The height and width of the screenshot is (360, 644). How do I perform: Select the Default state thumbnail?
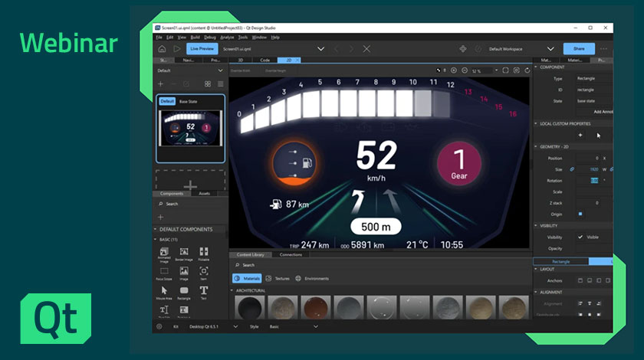point(190,129)
